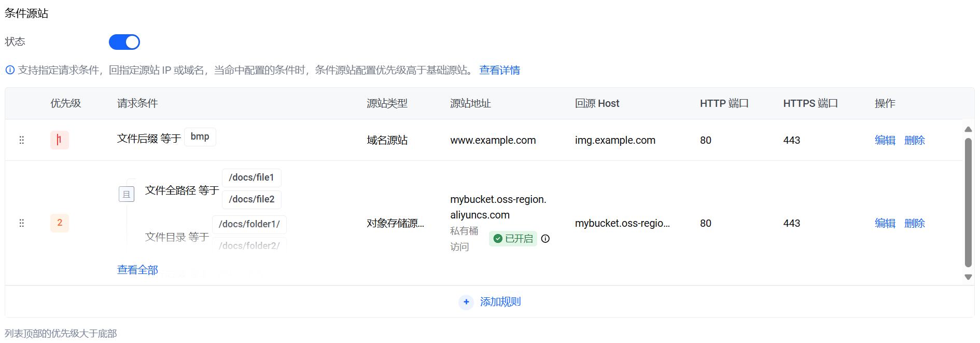The image size is (980, 343).
Task: Click the plus icon for adding rule
Action: tap(466, 302)
